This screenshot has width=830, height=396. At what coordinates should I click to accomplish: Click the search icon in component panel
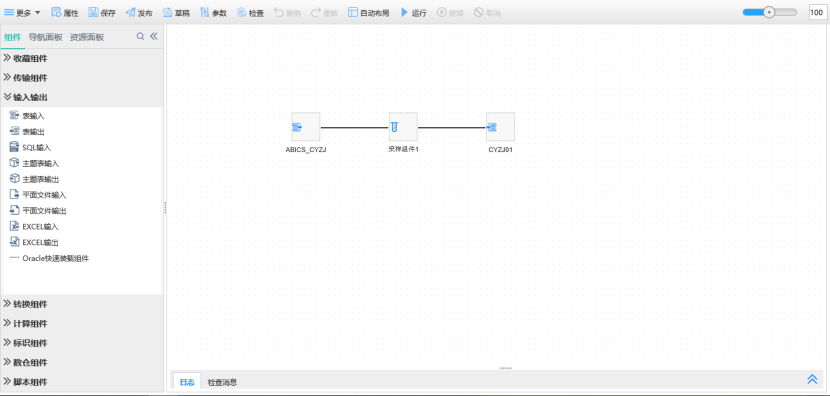pyautogui.click(x=140, y=37)
